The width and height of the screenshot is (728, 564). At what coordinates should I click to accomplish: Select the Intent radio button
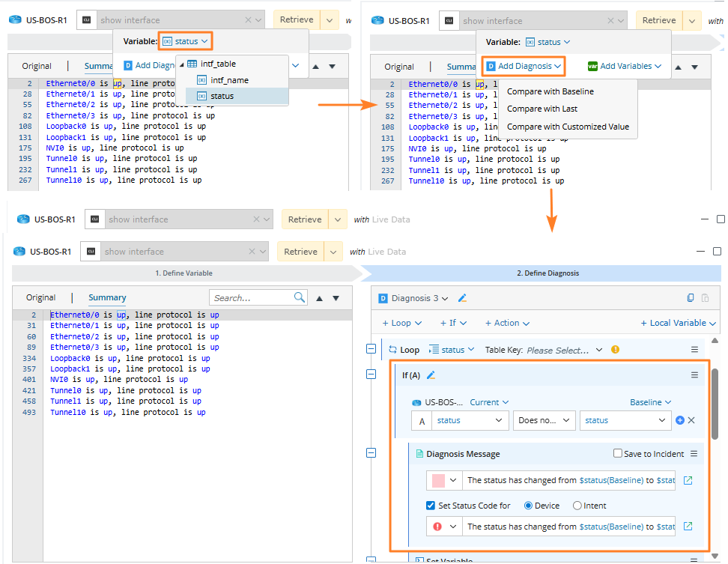(x=577, y=506)
